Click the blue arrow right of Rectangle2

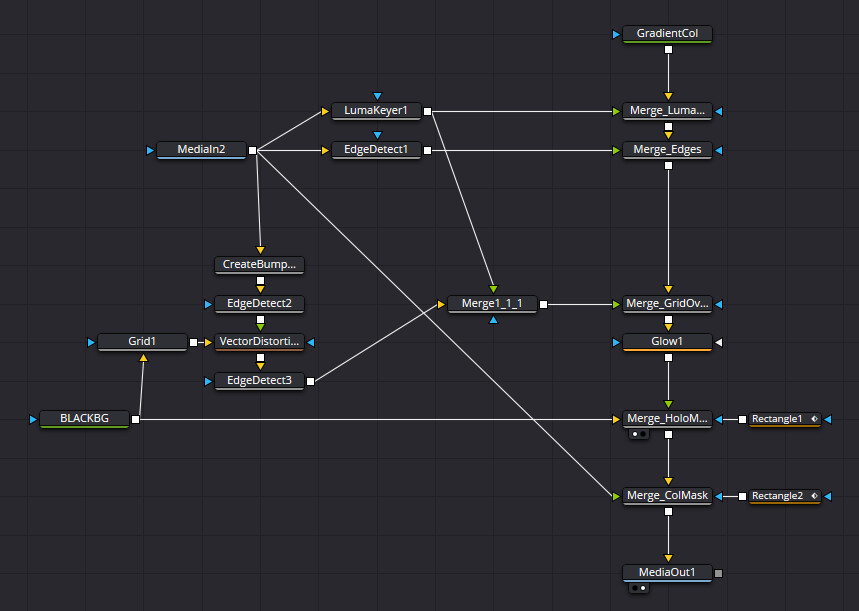[828, 496]
